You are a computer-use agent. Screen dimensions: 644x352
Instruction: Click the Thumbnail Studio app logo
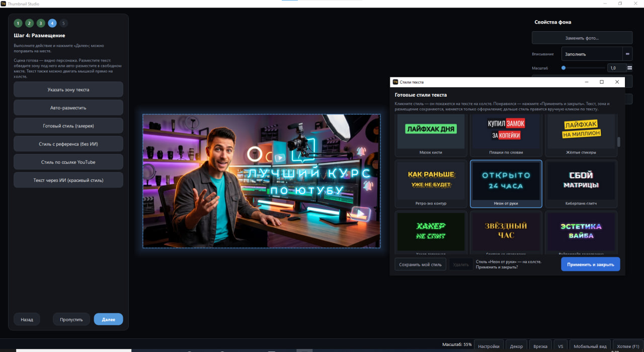coord(4,4)
